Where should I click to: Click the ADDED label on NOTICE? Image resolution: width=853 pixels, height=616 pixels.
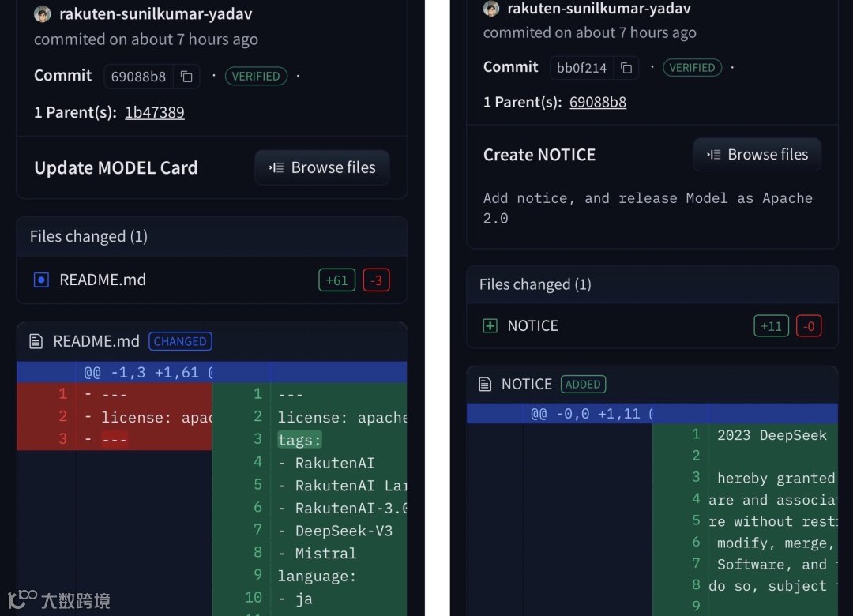(583, 384)
